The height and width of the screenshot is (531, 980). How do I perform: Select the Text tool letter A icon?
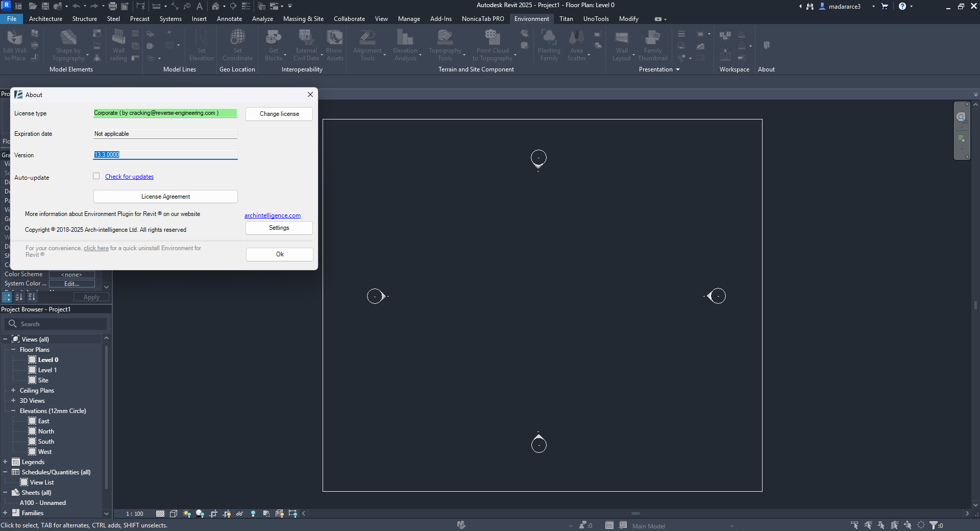coord(200,6)
